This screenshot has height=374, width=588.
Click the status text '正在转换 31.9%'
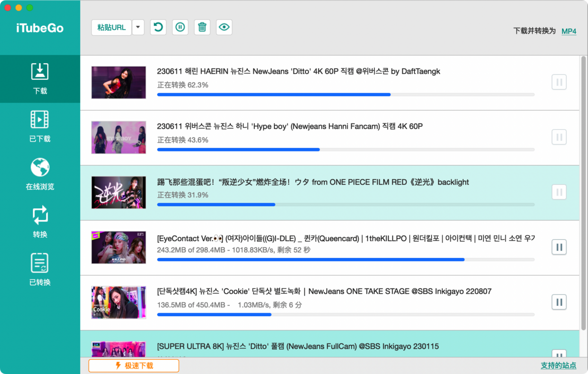coord(183,195)
